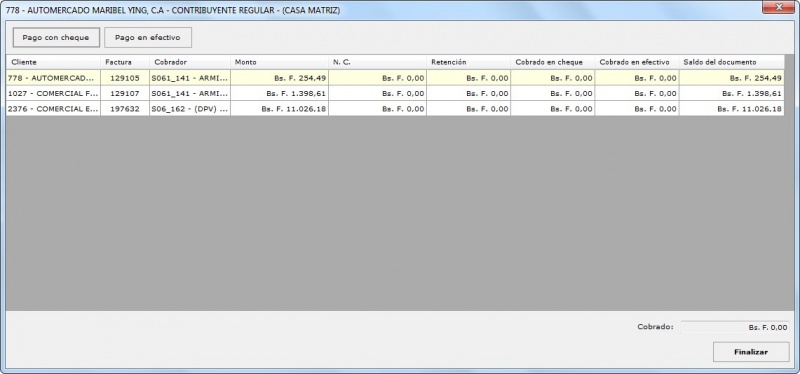This screenshot has height=374, width=800.
Task: Click the Pago con cheque button
Action: pos(56,37)
